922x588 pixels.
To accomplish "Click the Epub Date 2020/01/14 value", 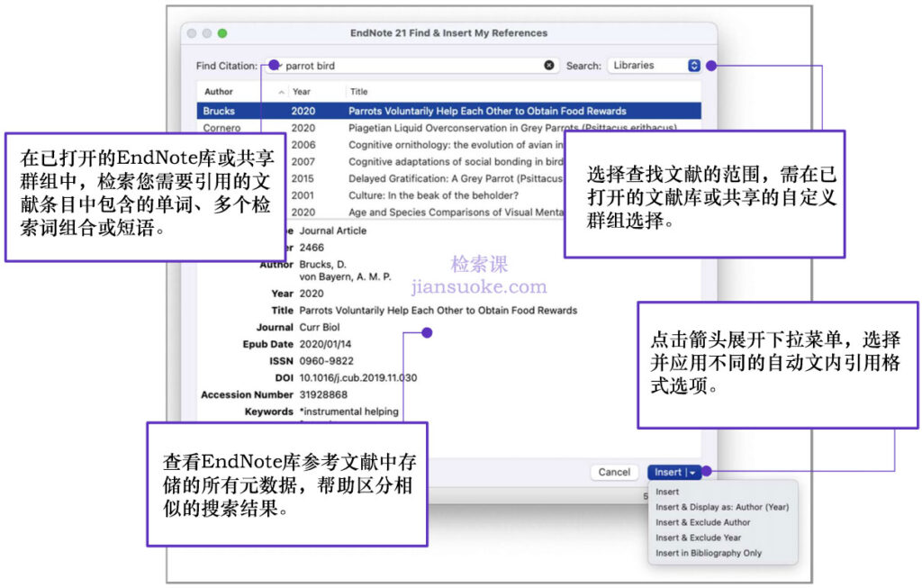I will pyautogui.click(x=325, y=344).
